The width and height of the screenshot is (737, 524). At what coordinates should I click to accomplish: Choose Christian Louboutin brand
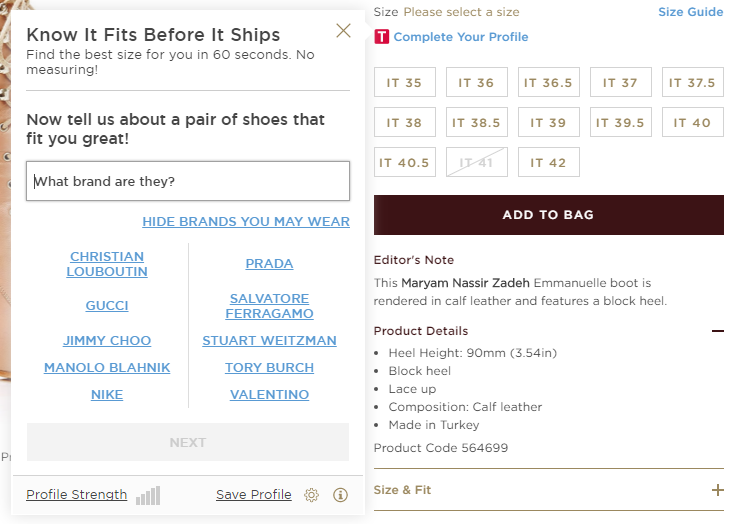click(107, 264)
